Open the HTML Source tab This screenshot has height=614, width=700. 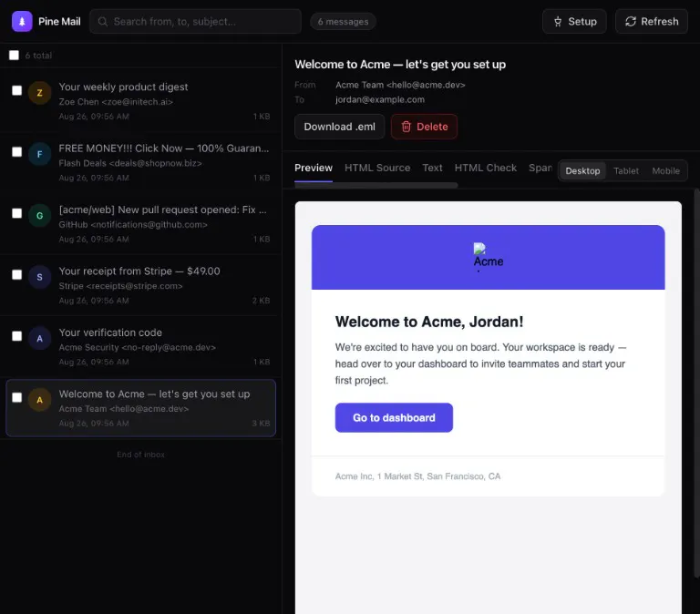377,168
